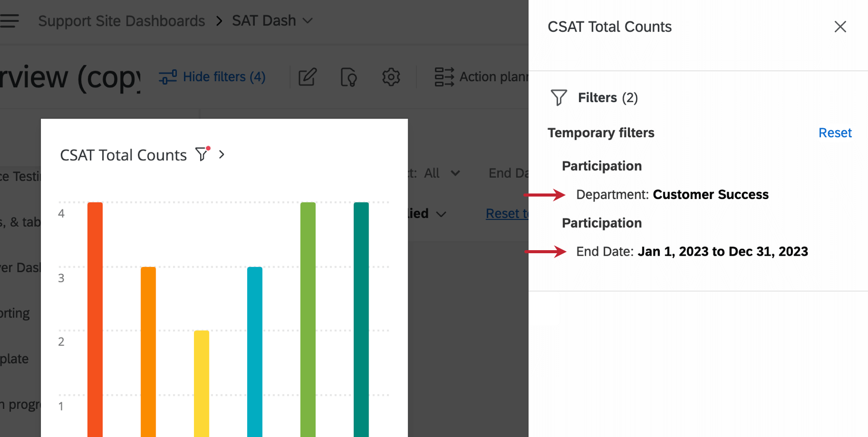Expand CSAT Total Counts widget chevron

point(222,154)
